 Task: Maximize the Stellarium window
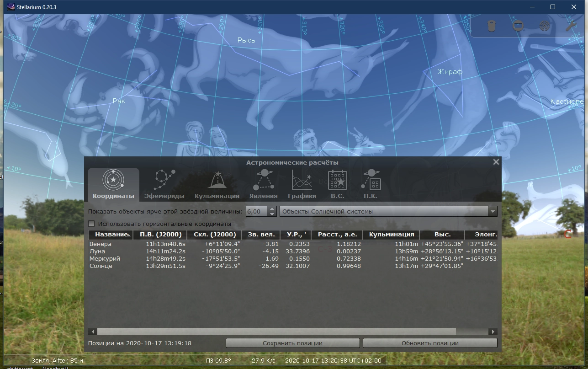coord(553,7)
